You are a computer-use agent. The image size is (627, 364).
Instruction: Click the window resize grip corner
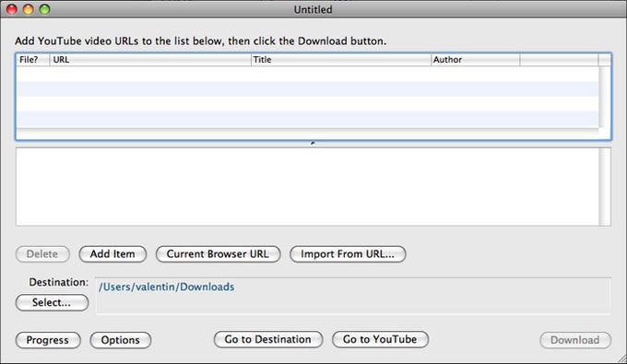pyautogui.click(x=621, y=358)
